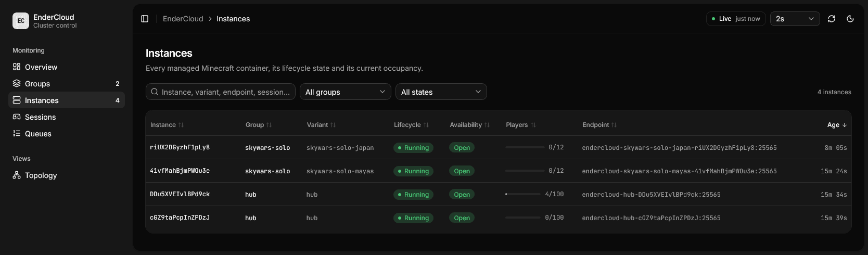Sort by Players column header
868x255 pixels.
521,125
